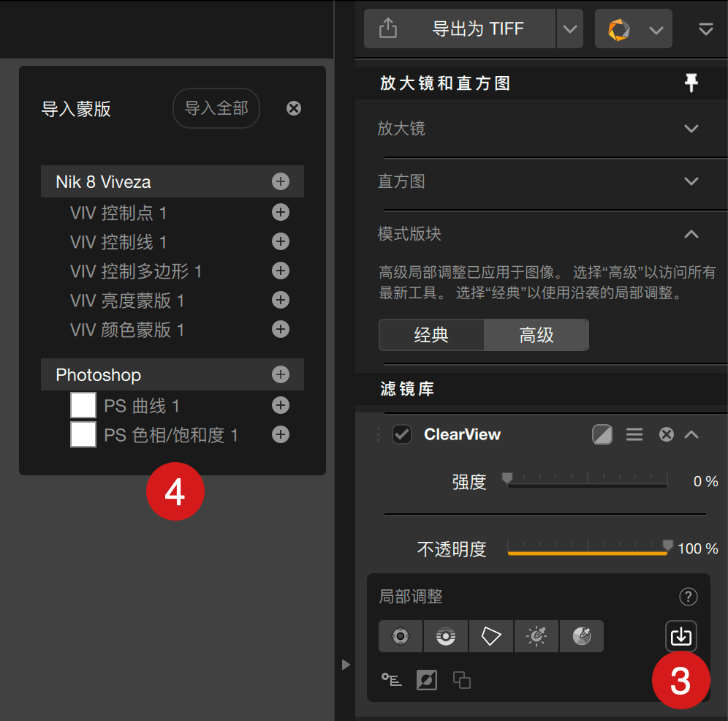Select VIV 亮度蒙版 1 label
The image size is (728, 721).
126,301
